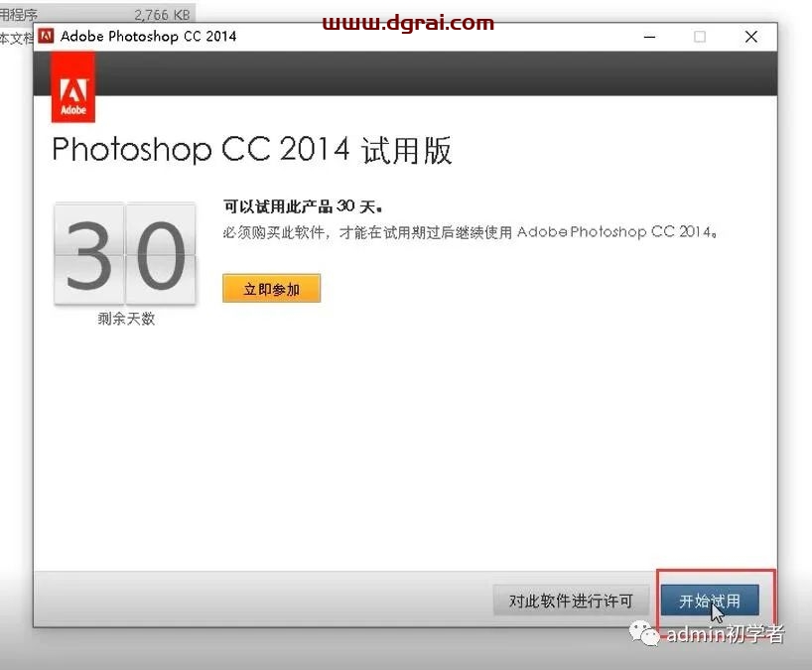Image resolution: width=812 pixels, height=670 pixels.
Task: Click the 剩余天数 label
Action: point(126,319)
